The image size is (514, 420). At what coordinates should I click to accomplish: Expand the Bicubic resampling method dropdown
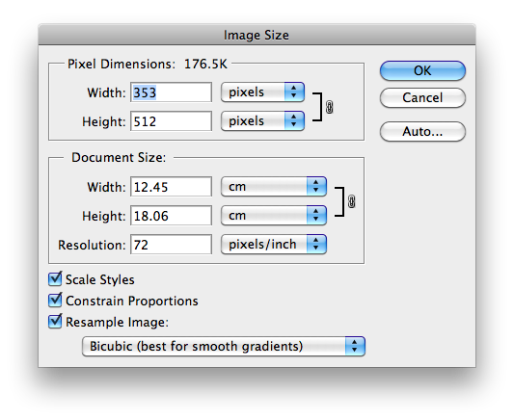pyautogui.click(x=224, y=346)
